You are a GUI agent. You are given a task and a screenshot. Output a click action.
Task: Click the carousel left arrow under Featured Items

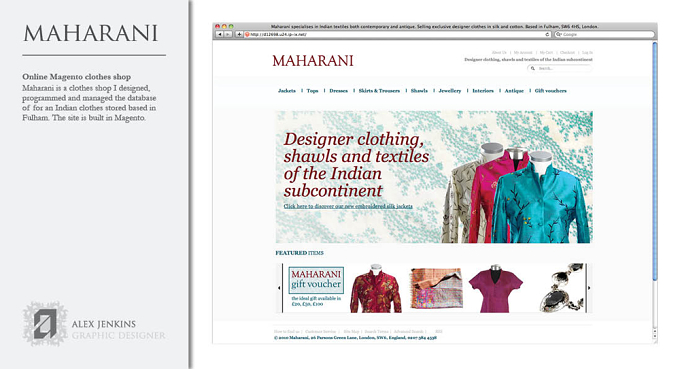tap(279, 288)
